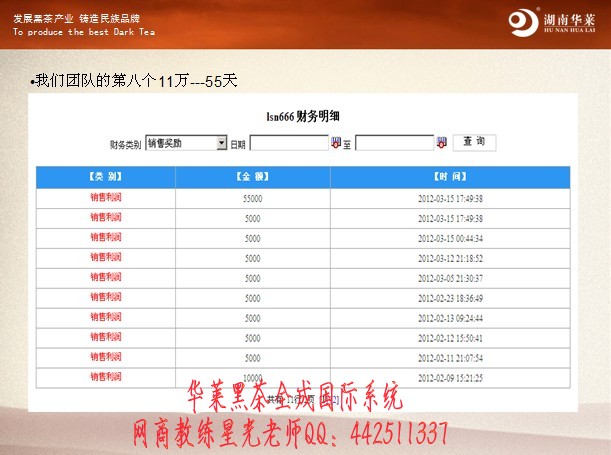The width and height of the screenshot is (611, 455).
Task: Click the 湖南华莱 logo in the banner
Action: tap(552, 22)
